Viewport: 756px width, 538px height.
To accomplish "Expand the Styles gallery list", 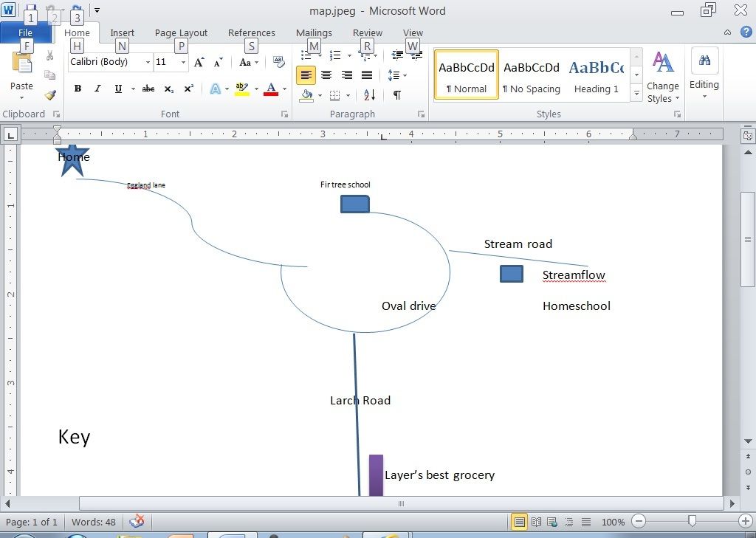I will pos(636,93).
